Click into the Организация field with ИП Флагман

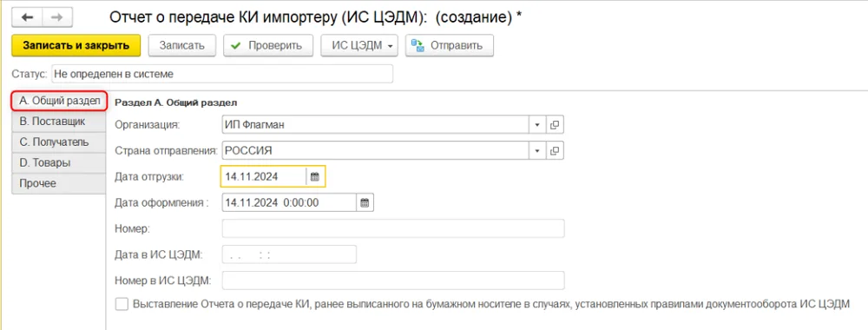click(x=375, y=125)
